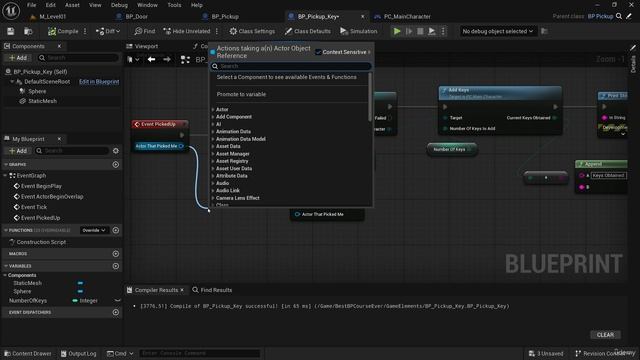Navigate forward in graph history

tap(167, 60)
